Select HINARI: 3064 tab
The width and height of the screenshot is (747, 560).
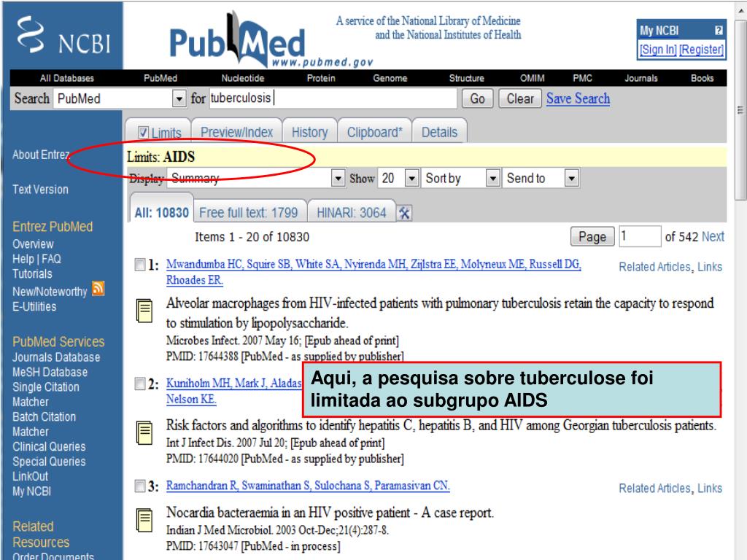[351, 212]
